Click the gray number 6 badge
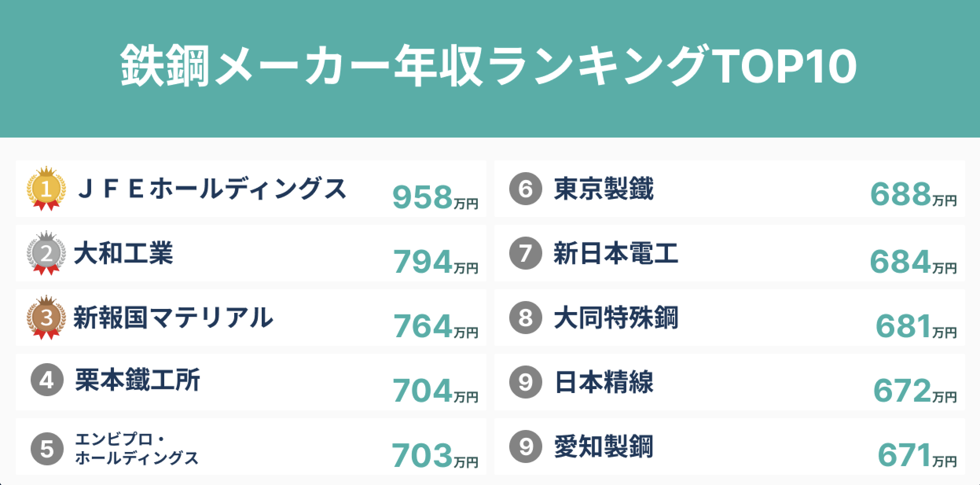 525,189
